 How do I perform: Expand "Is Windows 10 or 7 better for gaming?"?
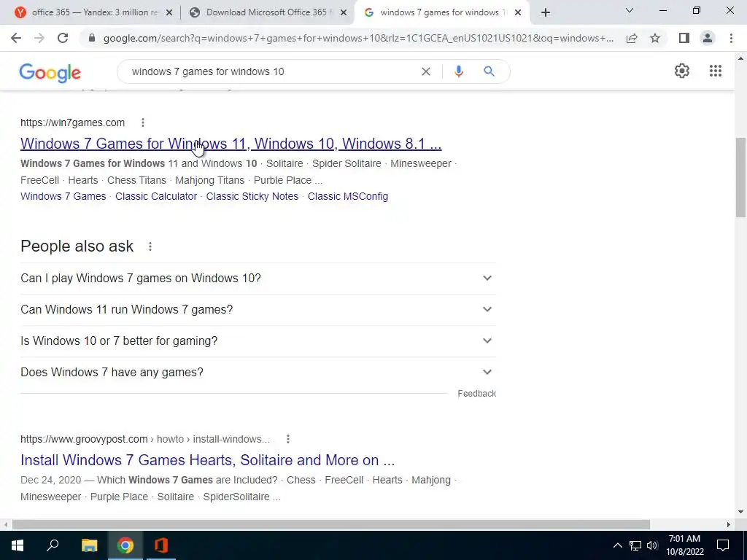coord(258,341)
